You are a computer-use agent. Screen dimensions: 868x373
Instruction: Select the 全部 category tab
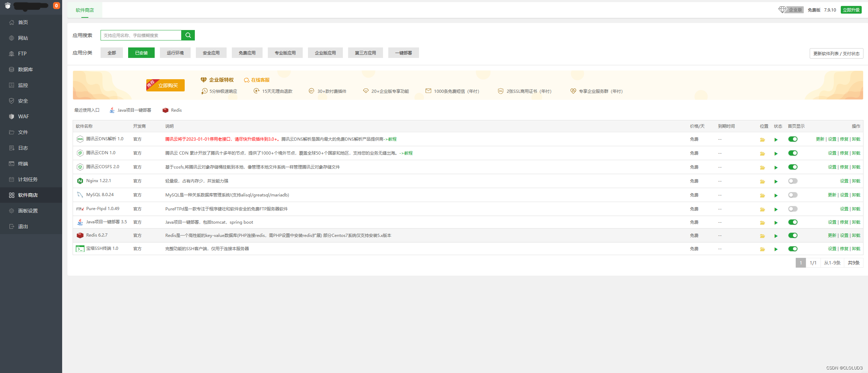[112, 53]
